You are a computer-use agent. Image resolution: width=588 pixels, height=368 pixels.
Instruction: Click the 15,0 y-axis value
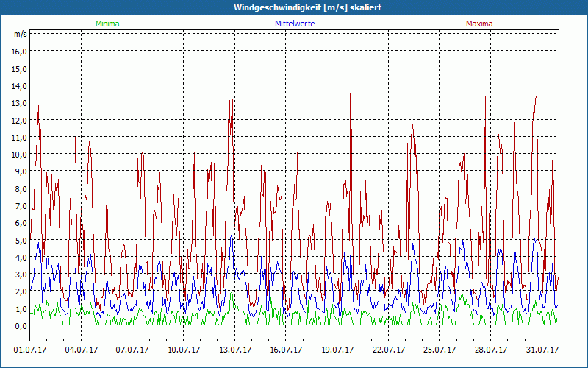(20, 68)
